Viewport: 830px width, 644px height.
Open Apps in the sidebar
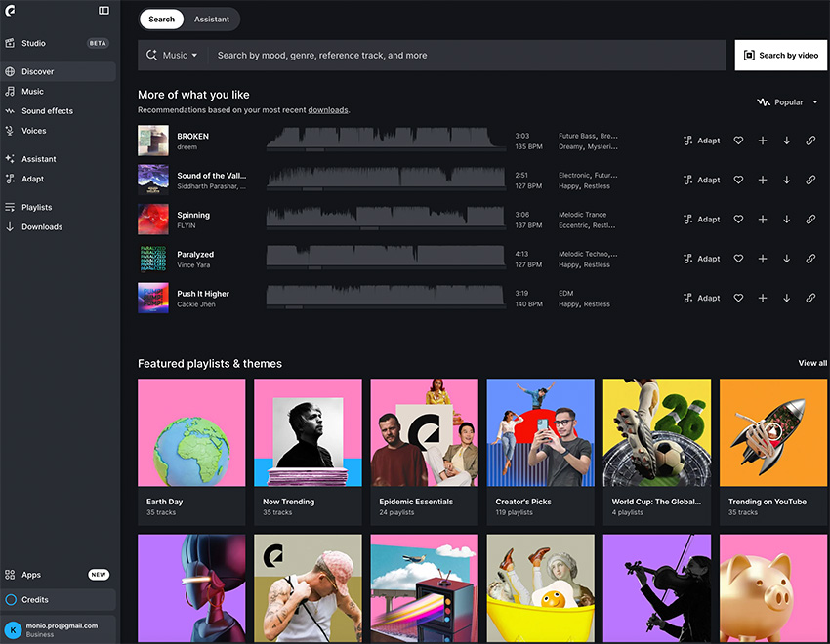59,574
